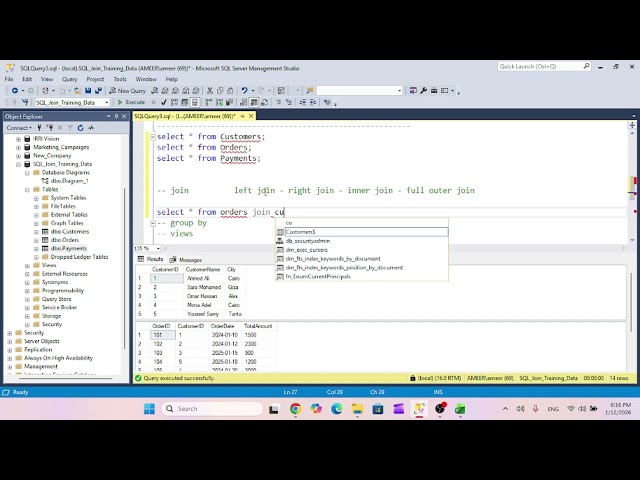Expand the Views folder node
Image resolution: width=640 pixels, height=480 pixels.
pyautogui.click(x=27, y=265)
